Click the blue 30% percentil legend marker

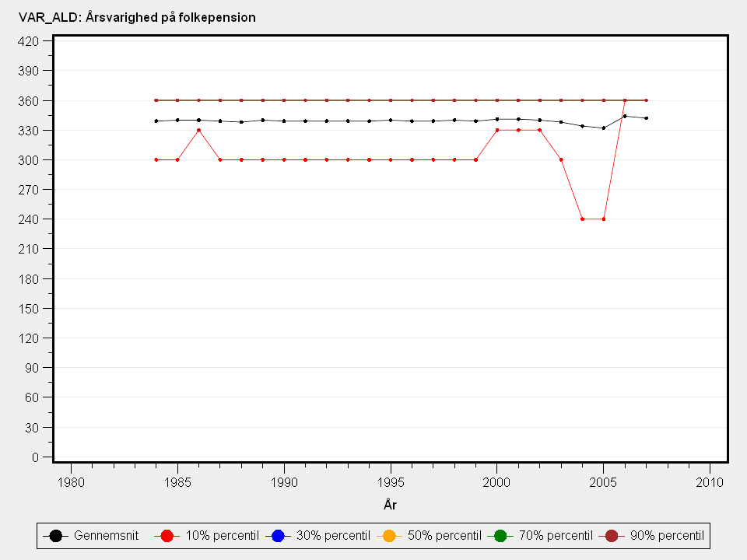click(x=279, y=536)
